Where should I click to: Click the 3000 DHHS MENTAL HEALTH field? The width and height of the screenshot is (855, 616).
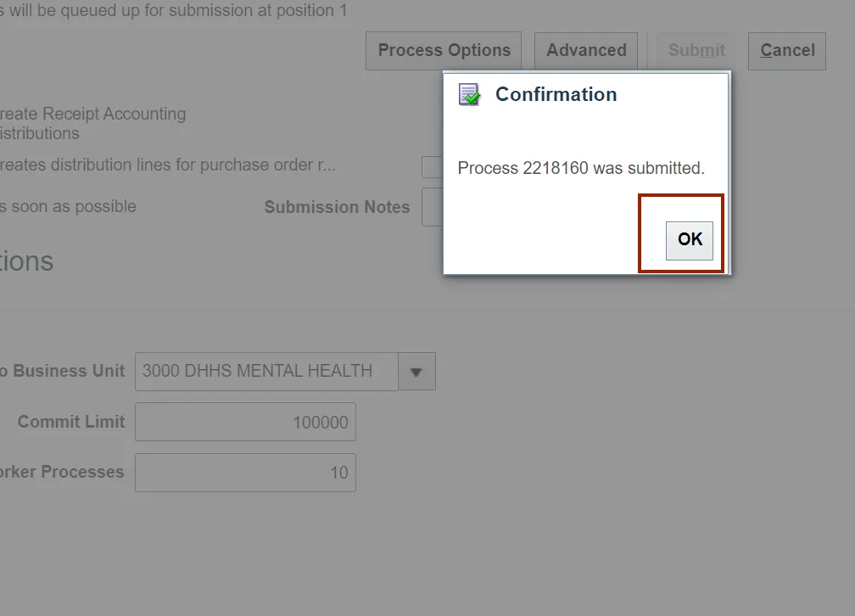pos(265,372)
